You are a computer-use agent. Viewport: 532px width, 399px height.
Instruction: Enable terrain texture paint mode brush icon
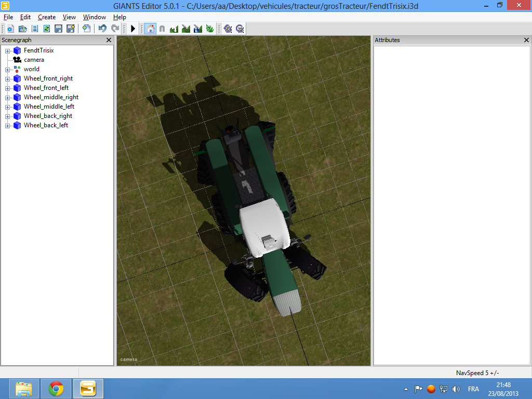pyautogui.click(x=186, y=29)
